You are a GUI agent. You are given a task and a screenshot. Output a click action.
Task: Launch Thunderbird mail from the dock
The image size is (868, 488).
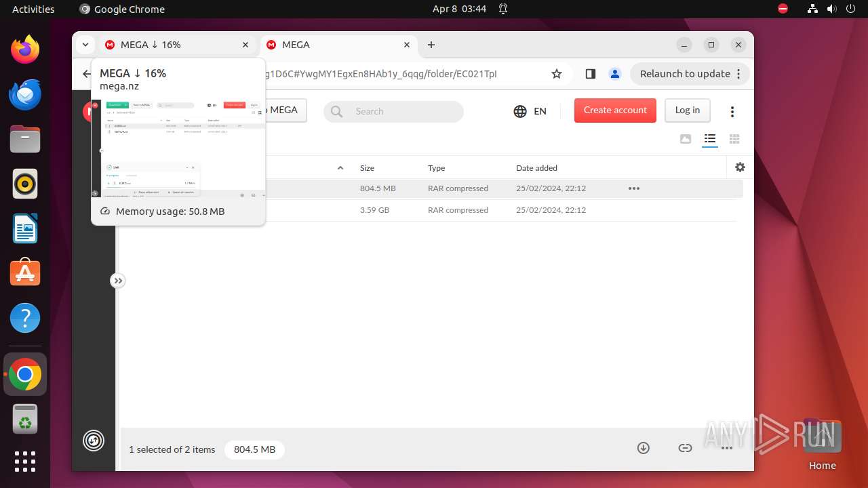click(x=25, y=94)
